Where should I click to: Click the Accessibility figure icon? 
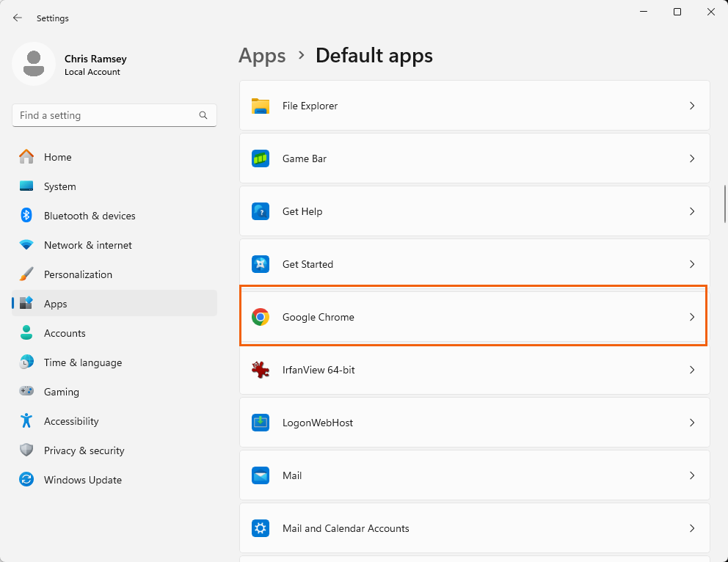[x=26, y=420]
